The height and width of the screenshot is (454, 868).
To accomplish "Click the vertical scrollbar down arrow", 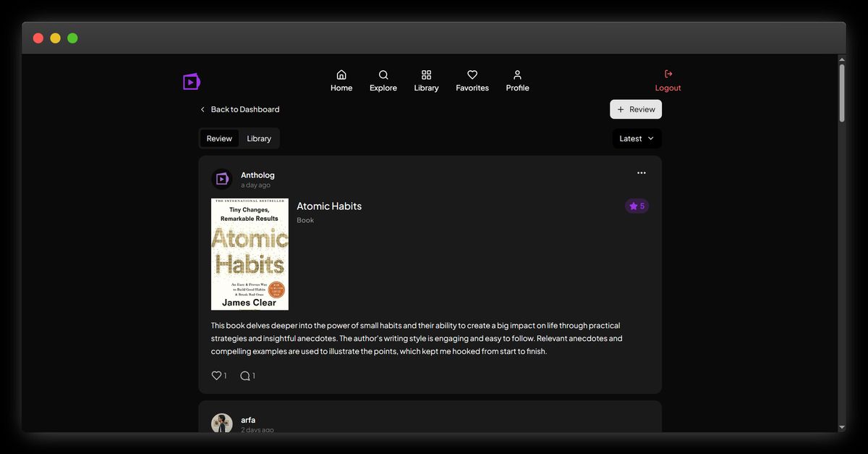I will click(x=841, y=428).
